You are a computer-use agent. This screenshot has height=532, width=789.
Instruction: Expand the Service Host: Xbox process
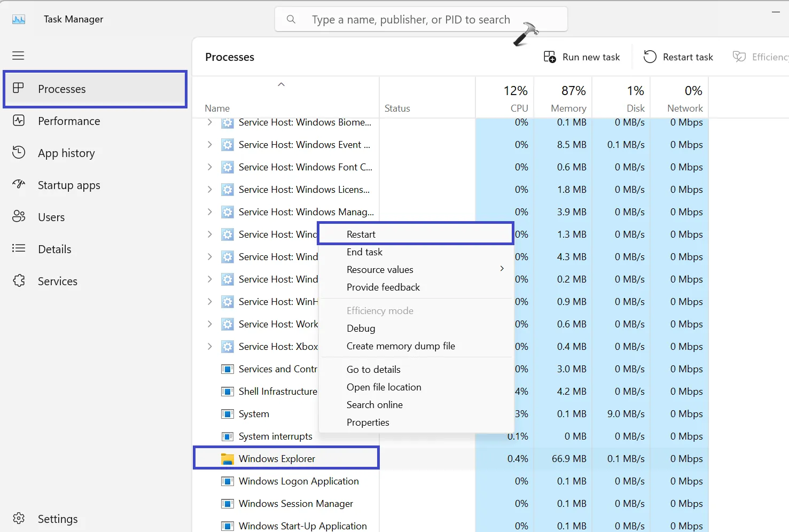click(x=209, y=346)
